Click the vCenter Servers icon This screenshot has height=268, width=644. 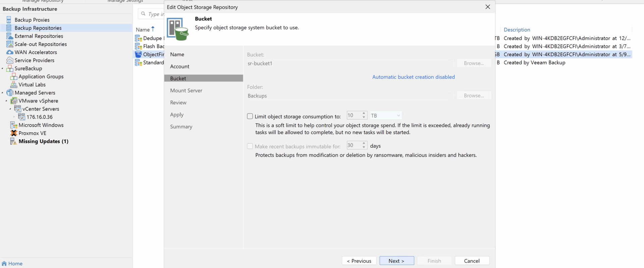coord(18,109)
